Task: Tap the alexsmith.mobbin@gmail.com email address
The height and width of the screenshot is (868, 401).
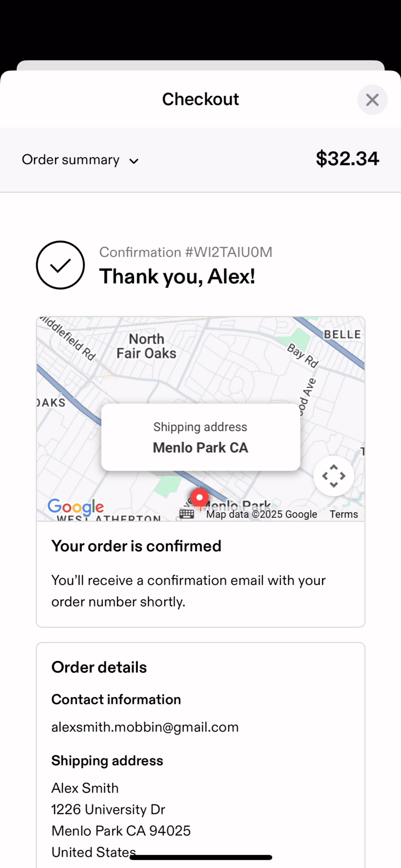Action: click(x=145, y=727)
